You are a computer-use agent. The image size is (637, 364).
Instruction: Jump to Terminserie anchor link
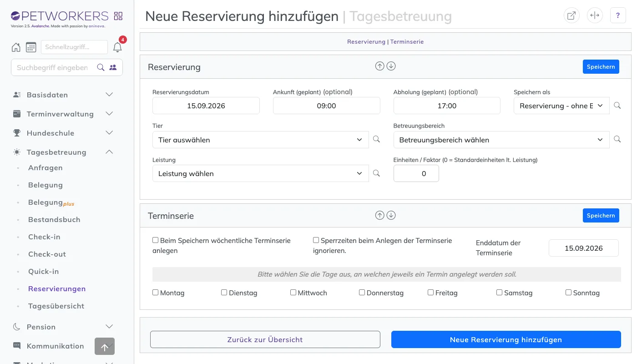pos(407,41)
